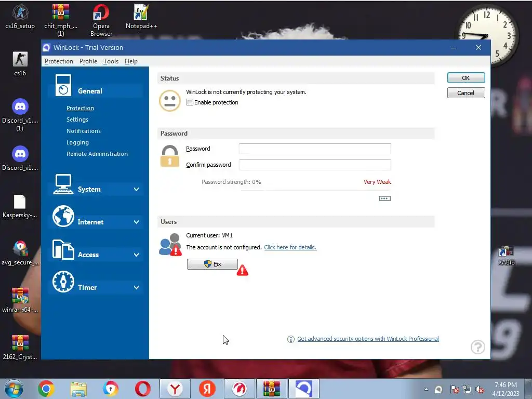Click the Internet globe icon
This screenshot has width=532, height=399.
tap(63, 216)
